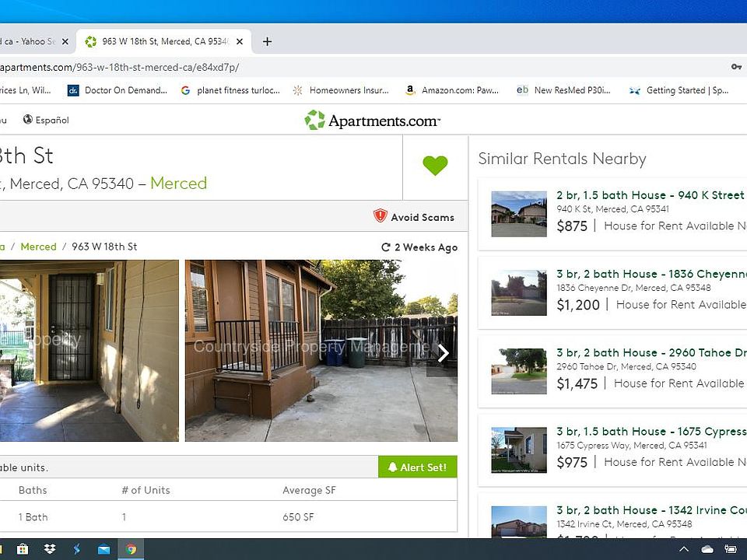747x560 pixels.
Task: Click the Chrome icon in the taskbar
Action: point(131,549)
